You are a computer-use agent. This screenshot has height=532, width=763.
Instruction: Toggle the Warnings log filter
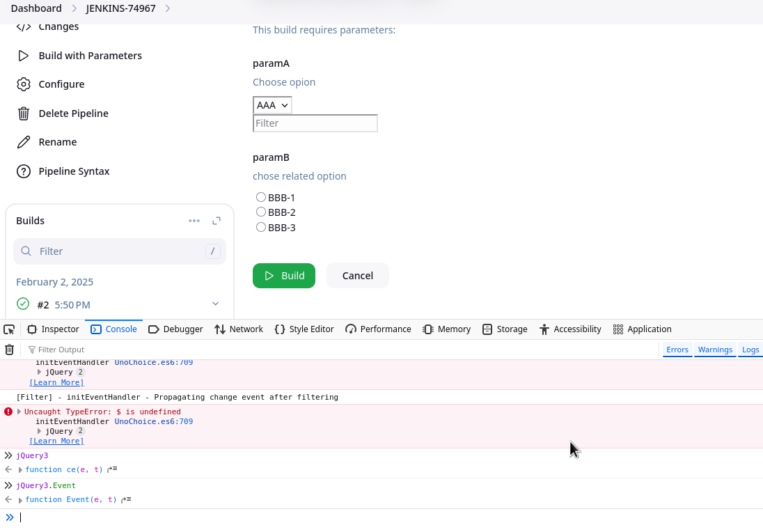click(715, 350)
